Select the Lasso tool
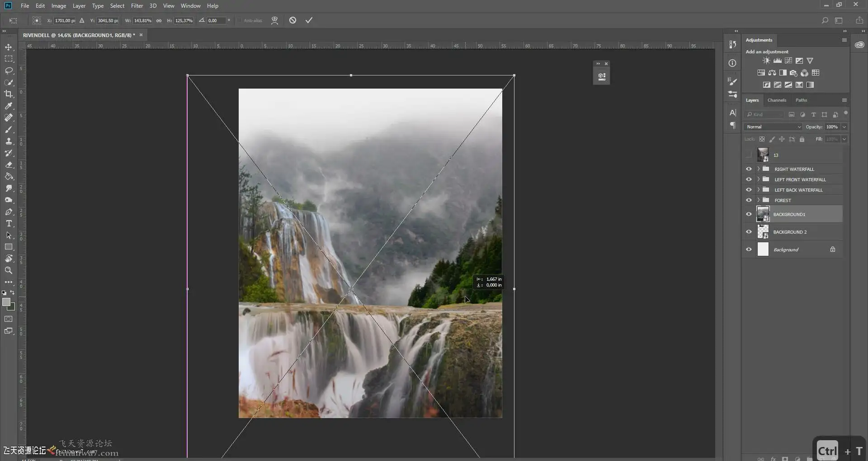This screenshot has height=461, width=868. pyautogui.click(x=9, y=71)
